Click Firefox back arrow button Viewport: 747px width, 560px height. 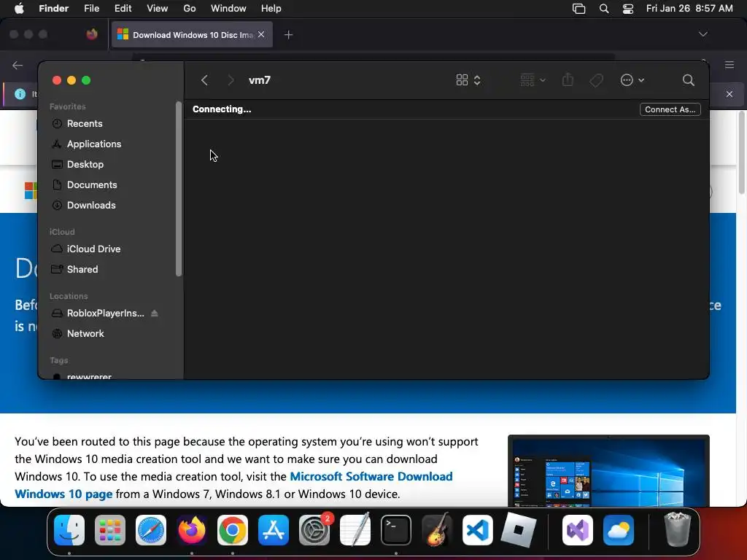click(18, 65)
